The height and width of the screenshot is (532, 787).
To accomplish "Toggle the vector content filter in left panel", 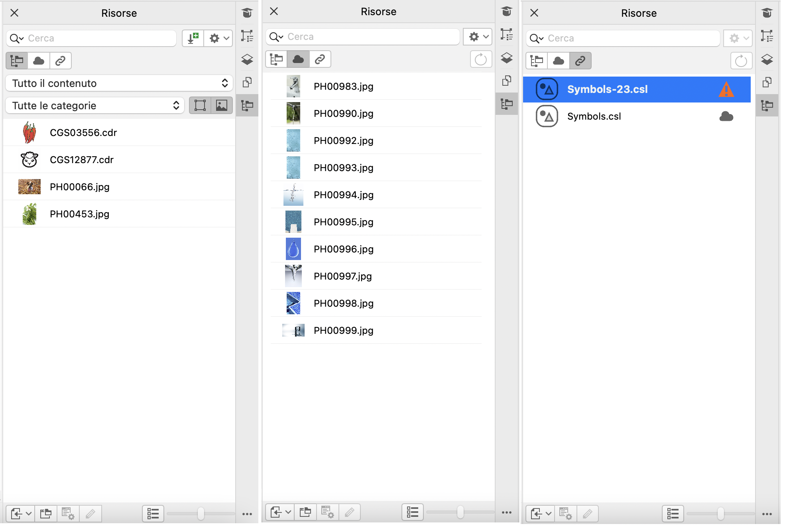I will click(200, 106).
